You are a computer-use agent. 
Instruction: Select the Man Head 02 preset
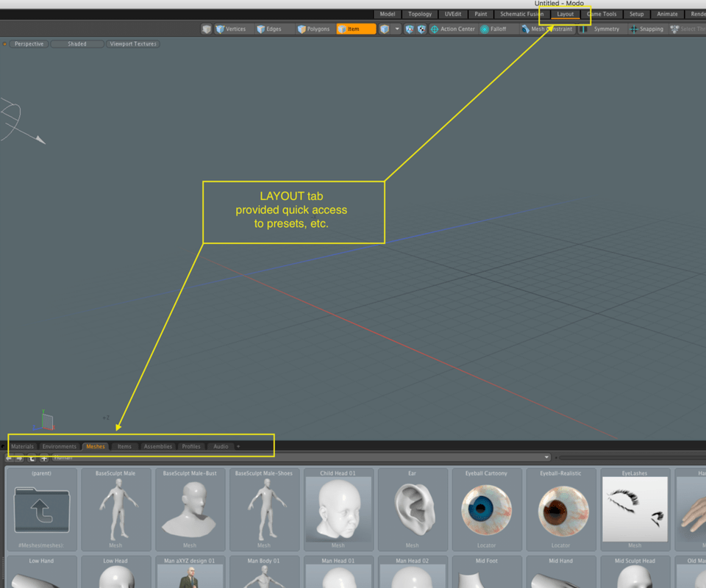point(413,571)
